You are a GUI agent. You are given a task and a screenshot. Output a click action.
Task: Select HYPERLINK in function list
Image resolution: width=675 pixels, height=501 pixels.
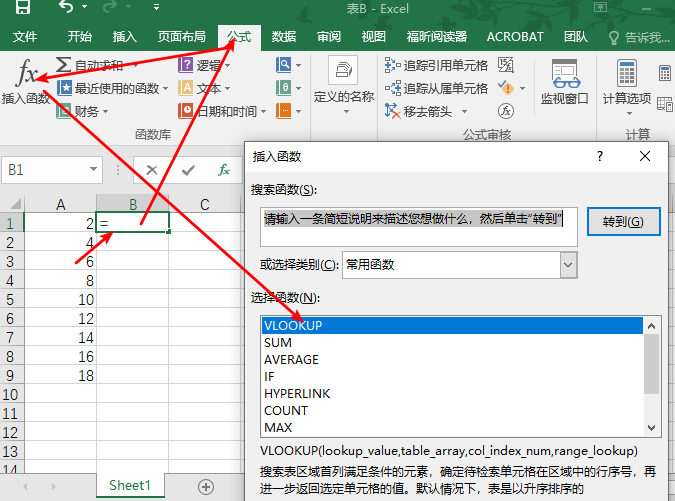pos(452,393)
